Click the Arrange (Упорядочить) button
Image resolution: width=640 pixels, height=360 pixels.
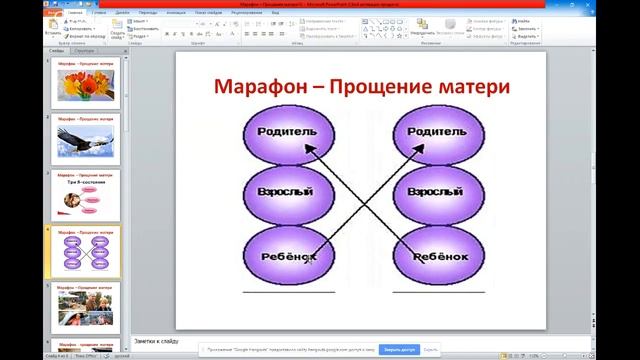coord(422,27)
